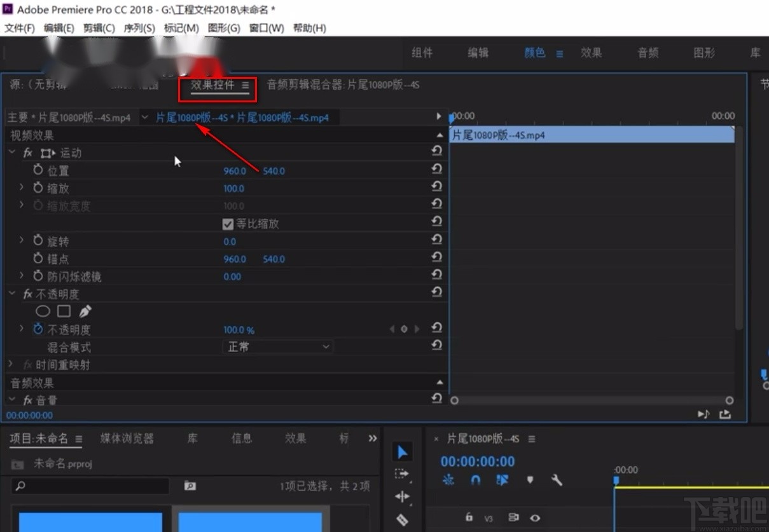Reset the 防闪烁滤镜 parameter
769x532 pixels.
coord(436,275)
